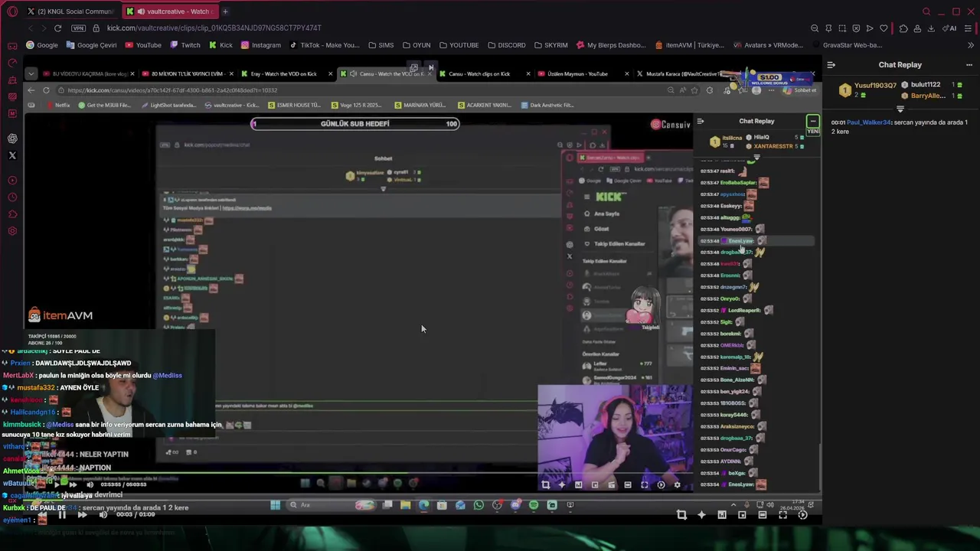Click the kick.com address bar URL

[214, 28]
